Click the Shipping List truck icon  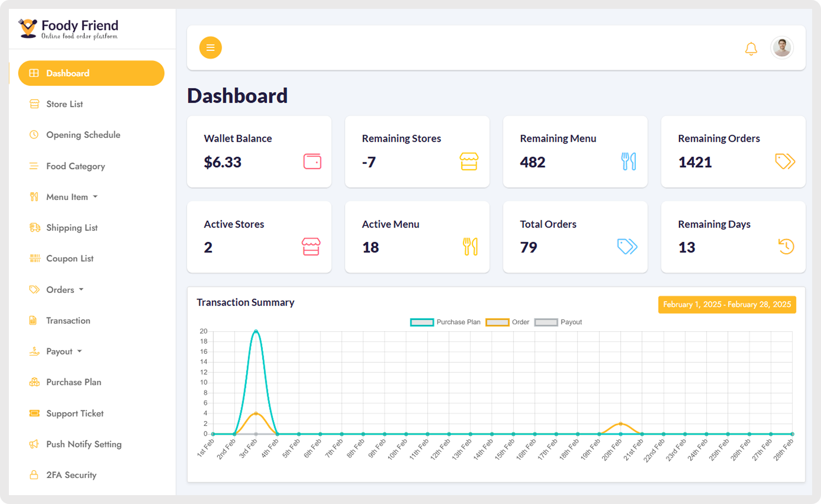(x=34, y=228)
